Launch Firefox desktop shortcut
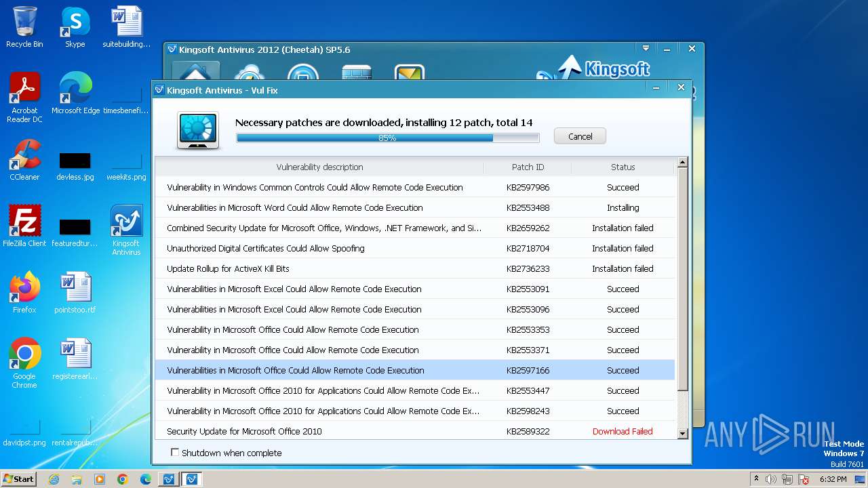Viewport: 868px width, 488px height. click(24, 293)
